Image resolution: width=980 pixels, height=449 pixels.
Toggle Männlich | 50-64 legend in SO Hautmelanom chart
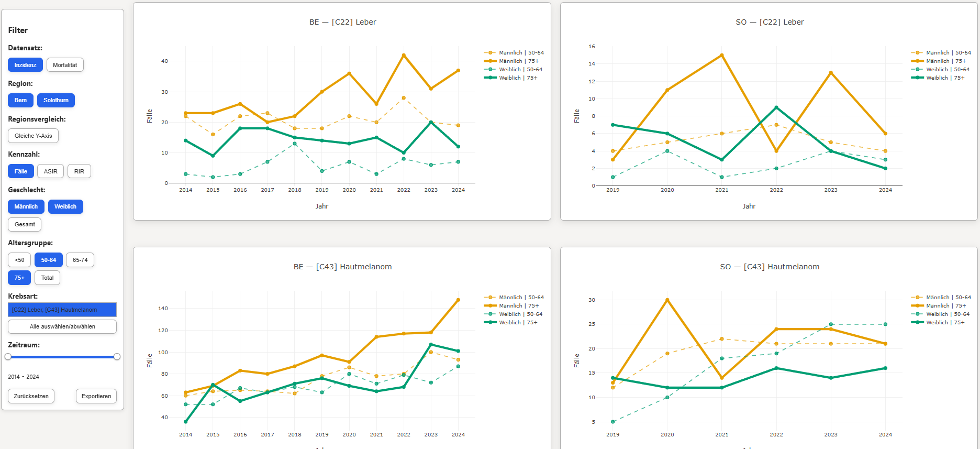click(x=941, y=298)
